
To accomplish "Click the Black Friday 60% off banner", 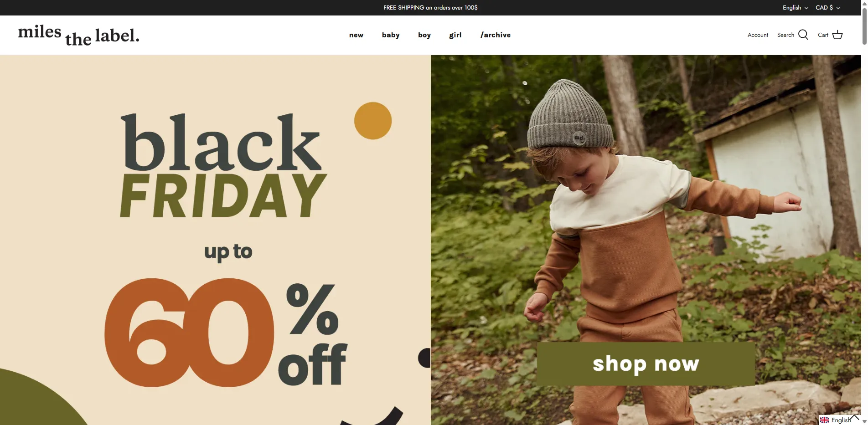I will tap(215, 240).
